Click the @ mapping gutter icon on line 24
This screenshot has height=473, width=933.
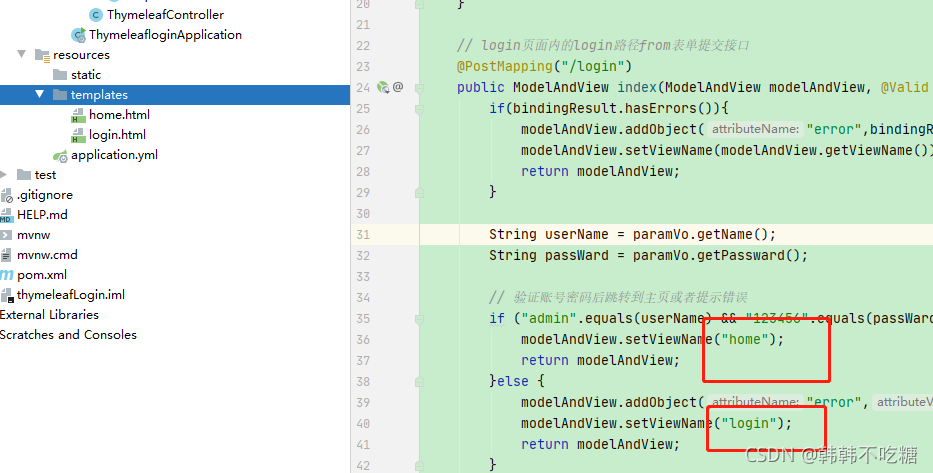click(x=398, y=87)
